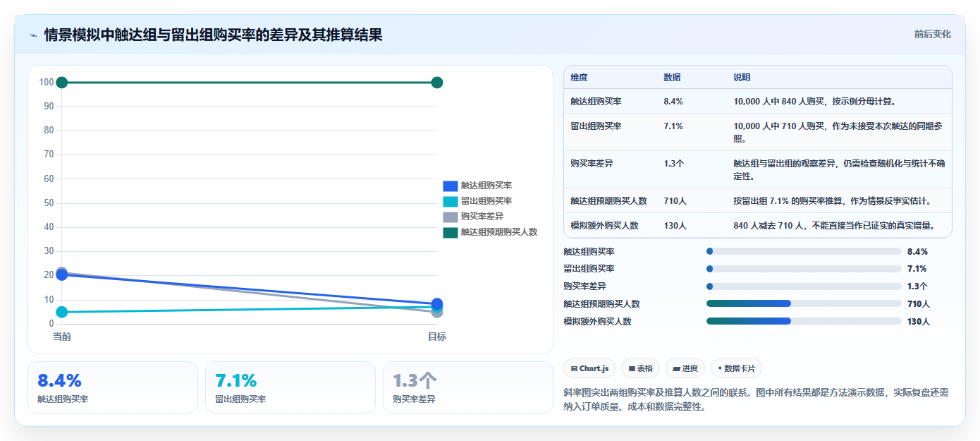The width and height of the screenshot is (980, 441).
Task: Toggle 触达组购买率 blue legend swatch
Action: 451,186
